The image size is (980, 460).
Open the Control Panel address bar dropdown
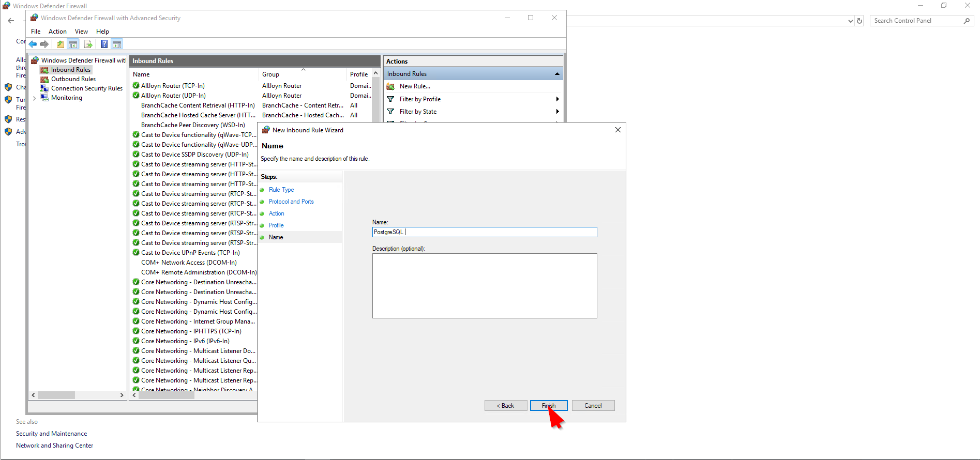pyautogui.click(x=851, y=21)
